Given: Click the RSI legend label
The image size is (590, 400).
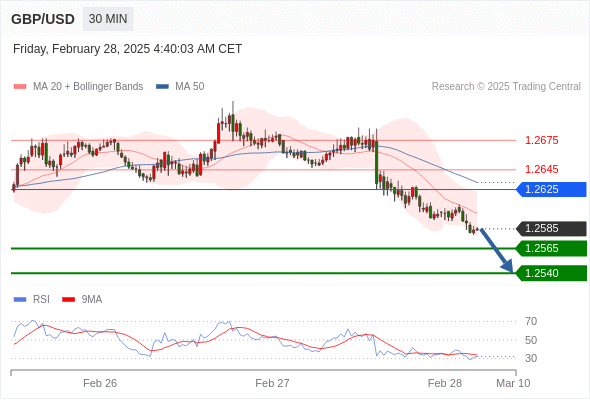Looking at the screenshot, I should (41, 300).
